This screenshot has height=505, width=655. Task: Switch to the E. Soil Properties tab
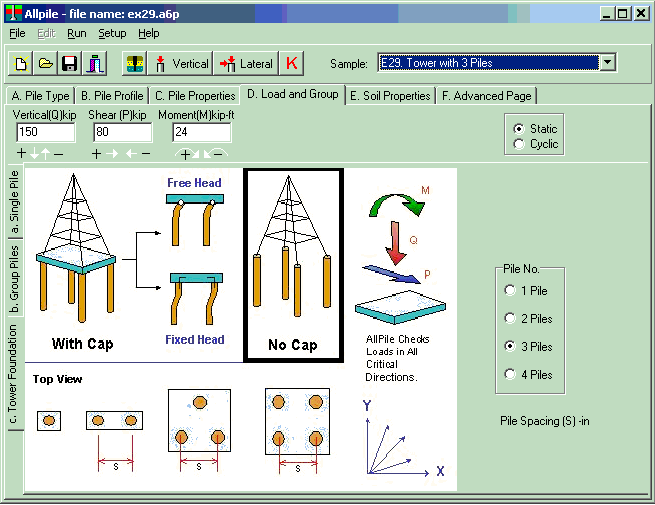pos(390,96)
